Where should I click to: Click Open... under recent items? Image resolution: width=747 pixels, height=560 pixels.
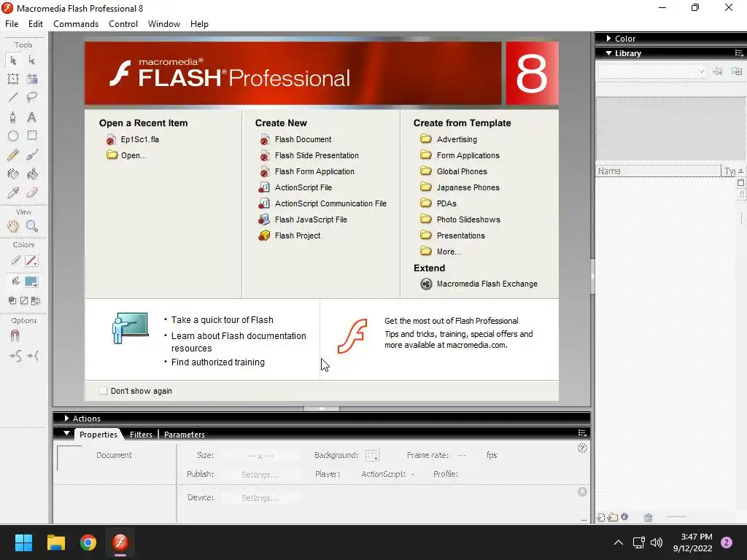coord(127,155)
